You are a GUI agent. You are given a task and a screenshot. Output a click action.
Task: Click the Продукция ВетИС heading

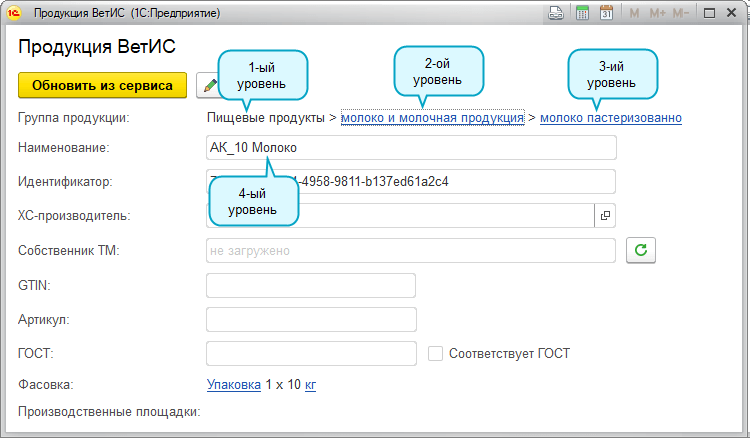[x=97, y=47]
